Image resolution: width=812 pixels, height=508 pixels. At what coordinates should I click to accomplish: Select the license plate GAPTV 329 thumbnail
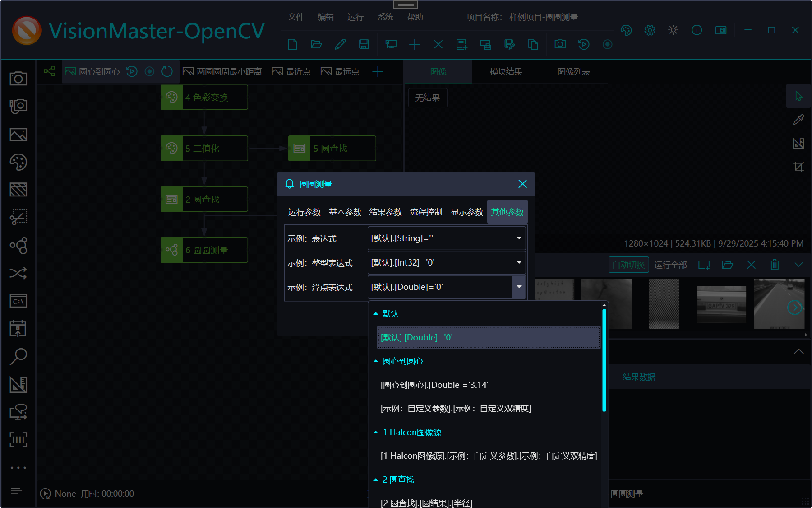721,304
